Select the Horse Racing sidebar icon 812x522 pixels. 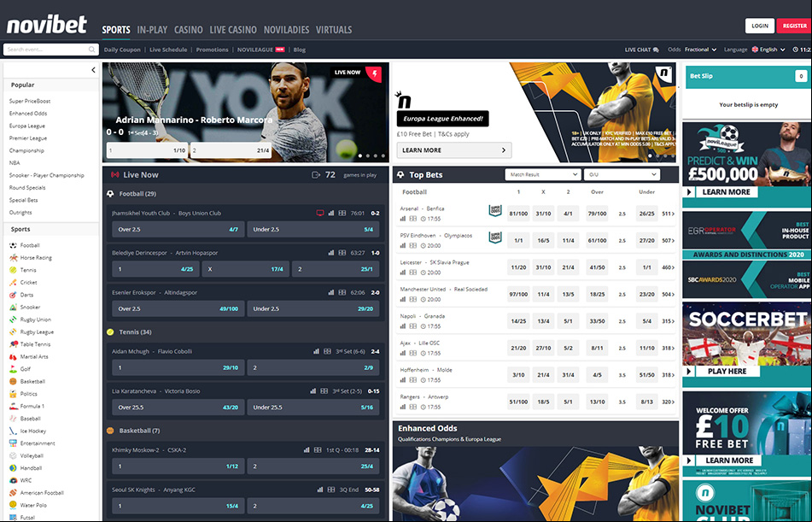coord(13,258)
